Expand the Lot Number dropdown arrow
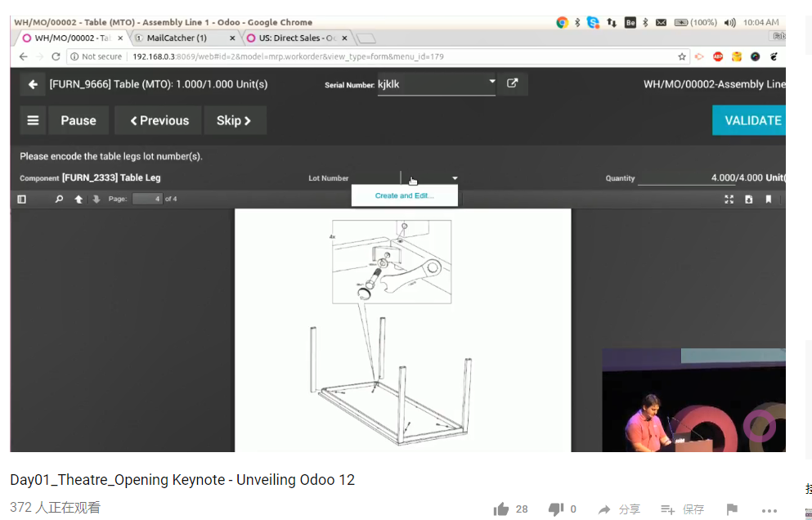 pos(455,178)
